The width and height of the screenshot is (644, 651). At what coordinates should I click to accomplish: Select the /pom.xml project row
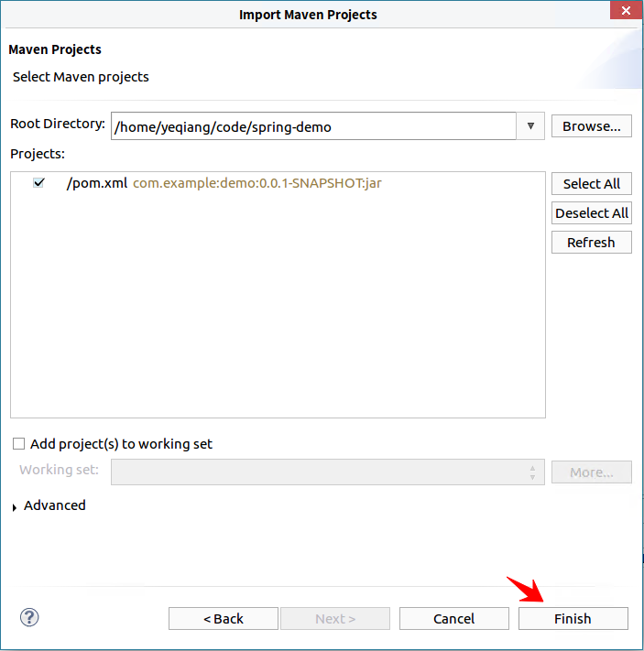pos(278,183)
